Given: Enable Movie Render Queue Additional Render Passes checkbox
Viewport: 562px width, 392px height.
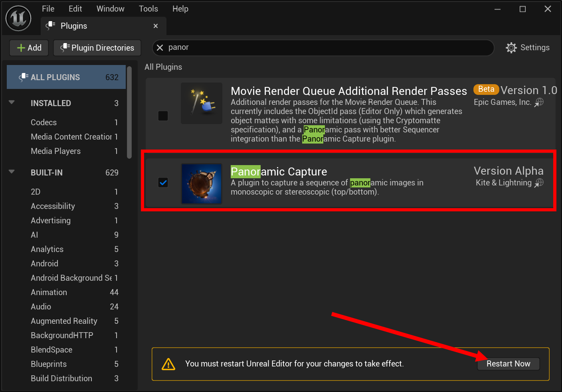Looking at the screenshot, I should pos(163,116).
